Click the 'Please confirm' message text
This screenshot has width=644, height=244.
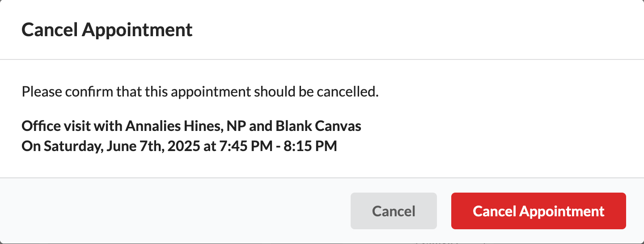(200, 93)
